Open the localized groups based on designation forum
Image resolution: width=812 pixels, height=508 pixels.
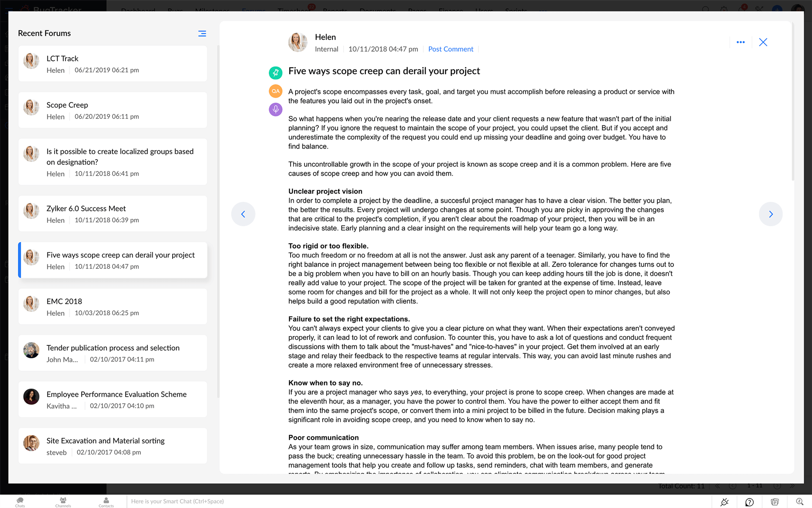click(112, 162)
